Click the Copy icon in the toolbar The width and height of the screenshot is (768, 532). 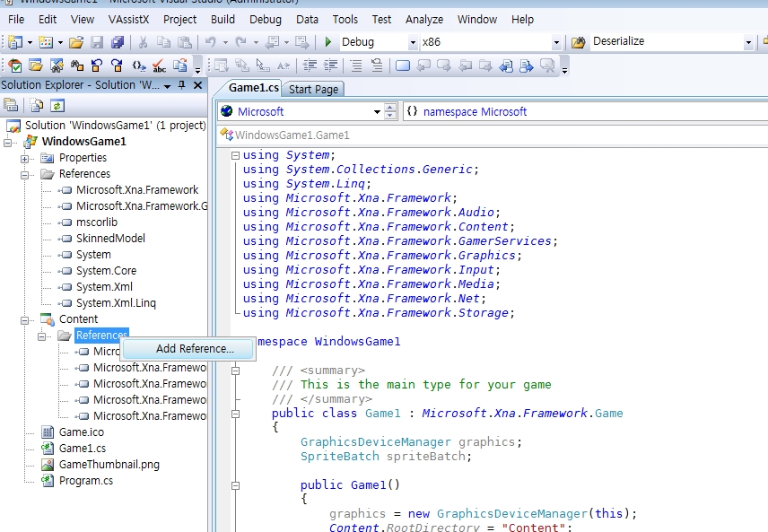coord(163,42)
